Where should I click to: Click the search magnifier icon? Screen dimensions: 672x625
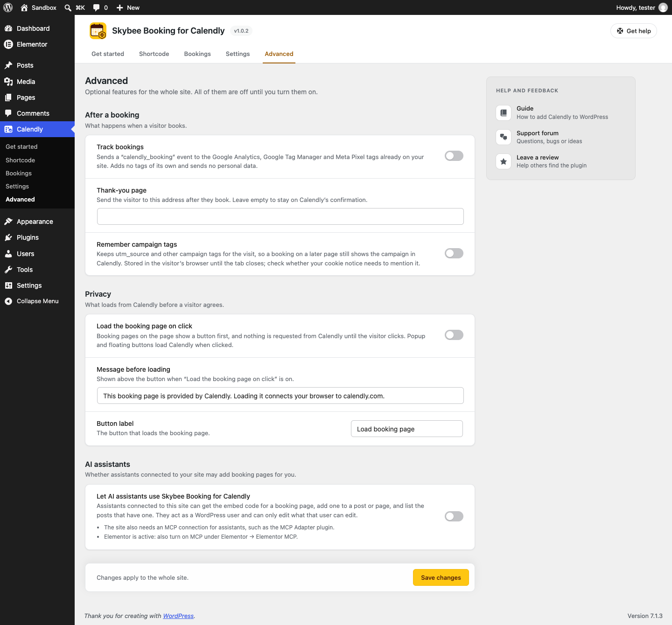tap(68, 7)
